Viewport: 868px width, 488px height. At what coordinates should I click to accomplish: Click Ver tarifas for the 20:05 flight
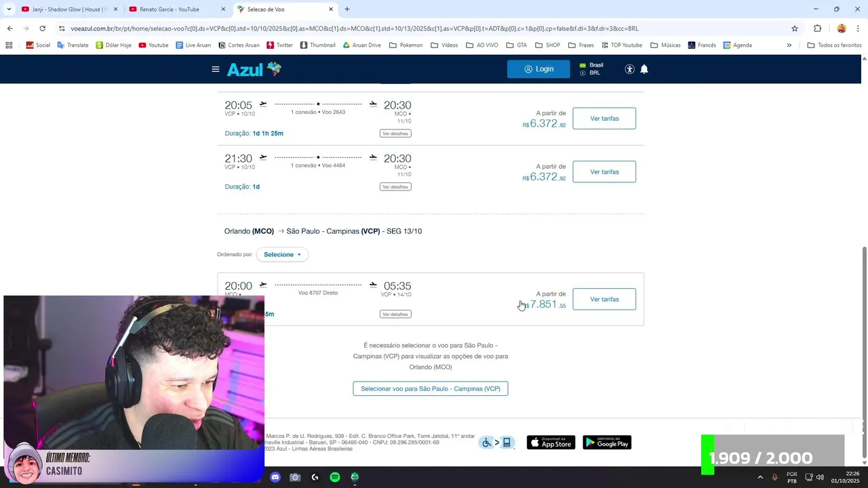[x=604, y=119]
